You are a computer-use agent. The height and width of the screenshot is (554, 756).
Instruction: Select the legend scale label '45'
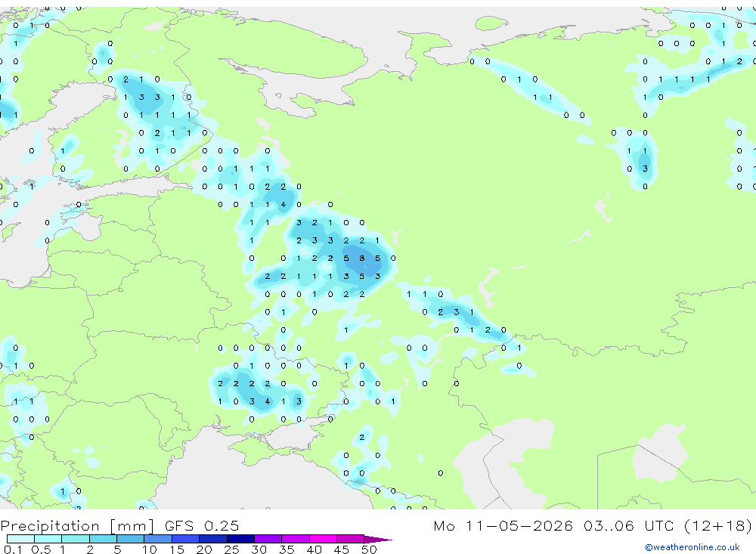coord(342,549)
